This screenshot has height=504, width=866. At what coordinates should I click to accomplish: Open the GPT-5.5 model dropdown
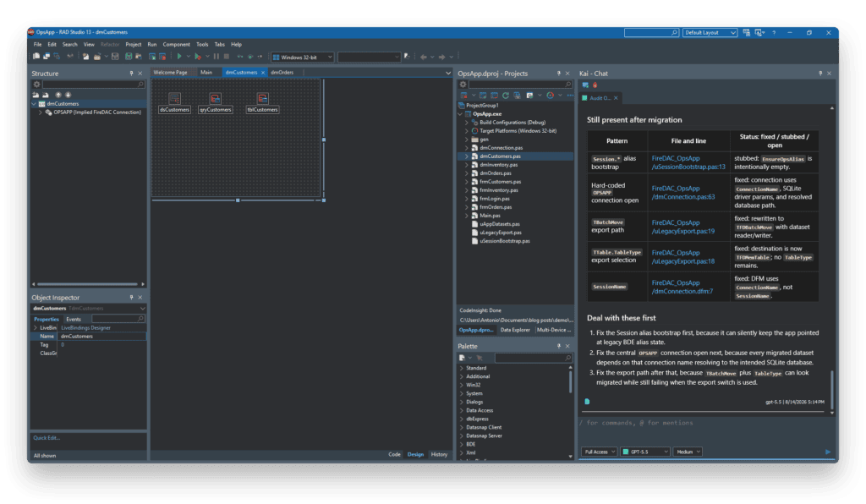tap(645, 452)
